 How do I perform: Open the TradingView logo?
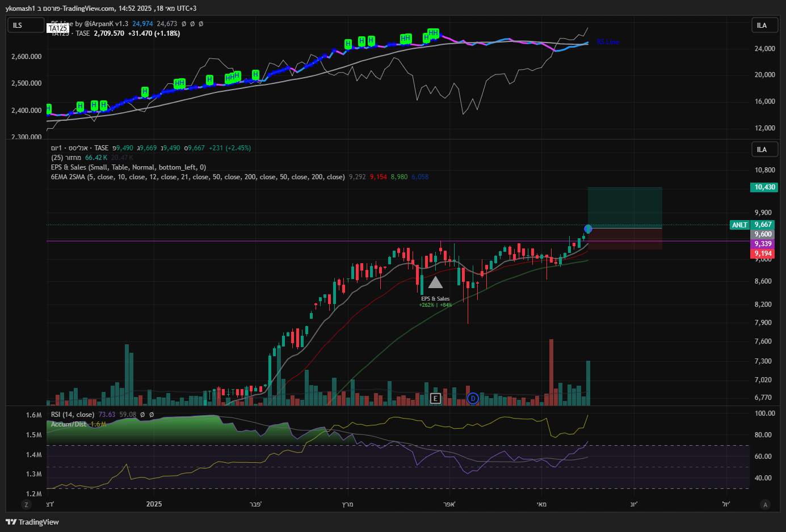point(32,522)
